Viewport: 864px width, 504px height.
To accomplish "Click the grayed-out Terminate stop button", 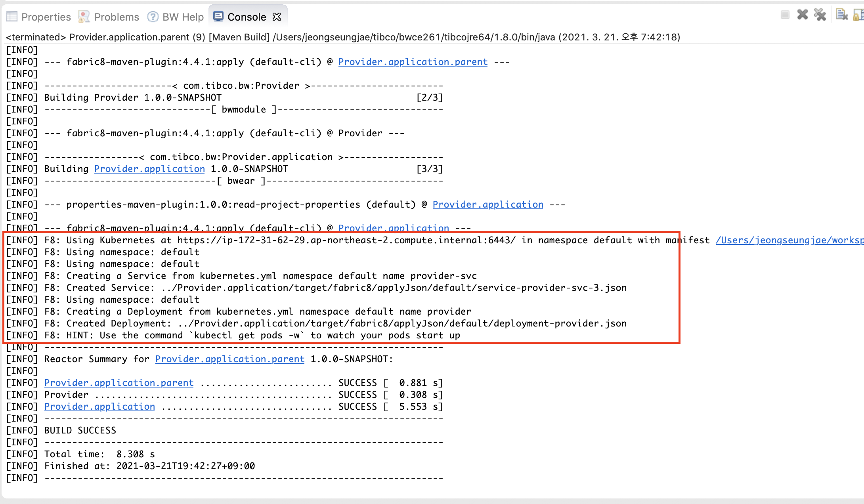I will pos(785,15).
